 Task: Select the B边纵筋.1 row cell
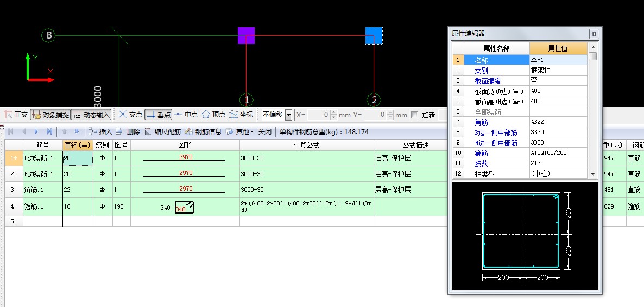coord(43,158)
